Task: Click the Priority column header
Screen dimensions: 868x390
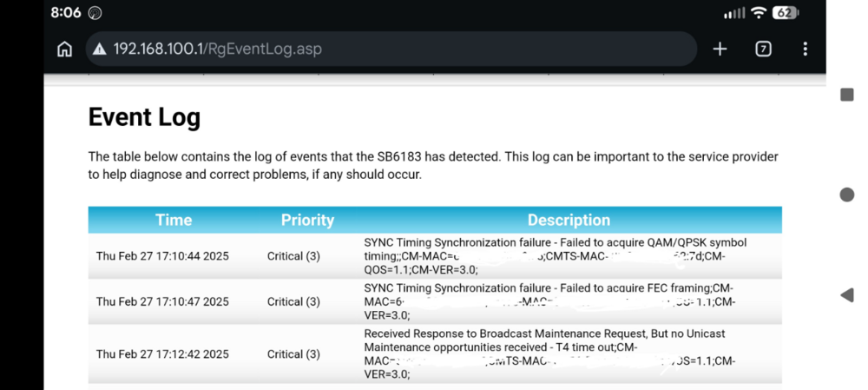Action: 307,220
